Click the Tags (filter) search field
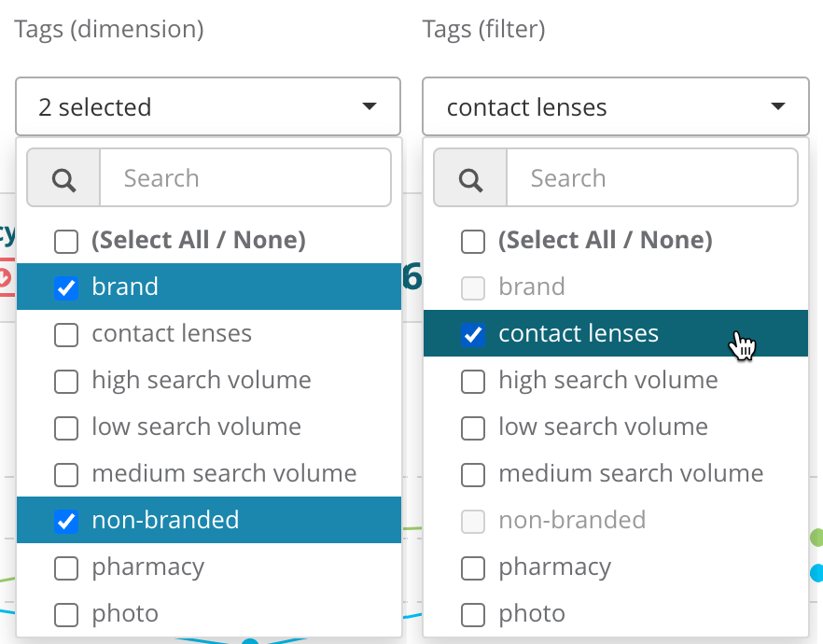 (651, 179)
